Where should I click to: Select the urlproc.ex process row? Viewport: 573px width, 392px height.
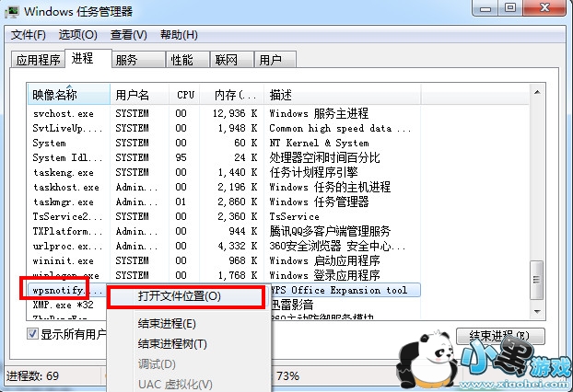(224, 246)
